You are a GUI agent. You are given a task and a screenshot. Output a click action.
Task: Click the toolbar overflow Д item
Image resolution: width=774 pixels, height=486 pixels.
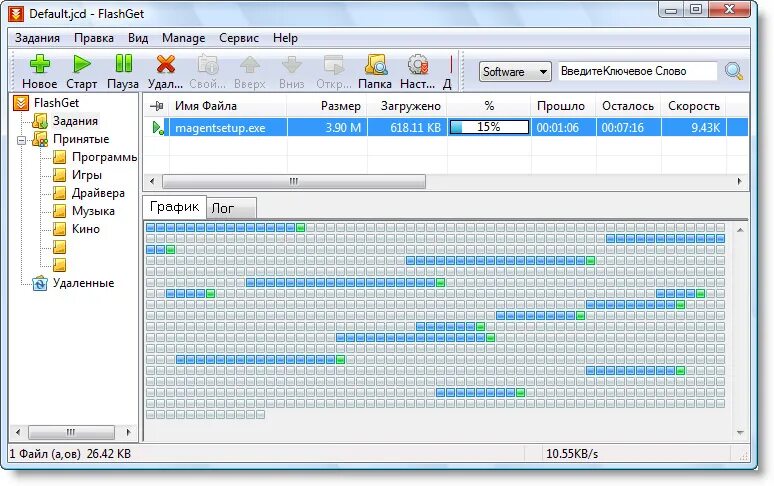(448, 72)
